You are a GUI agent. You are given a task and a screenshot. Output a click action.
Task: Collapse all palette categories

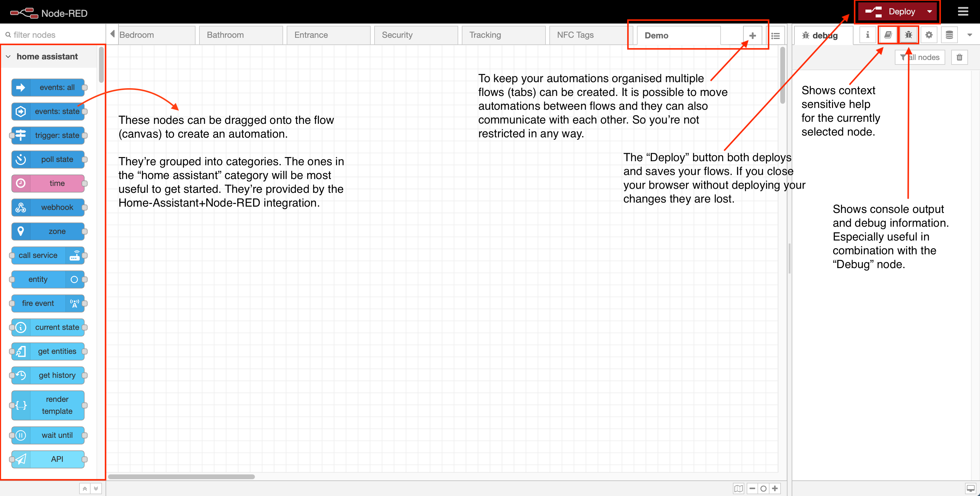(x=85, y=489)
